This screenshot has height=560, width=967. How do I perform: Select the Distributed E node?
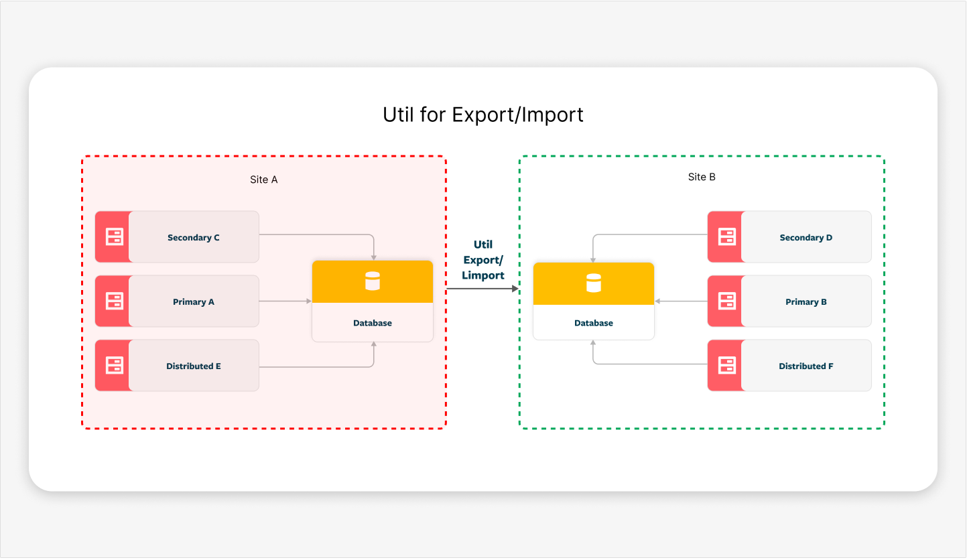194,365
